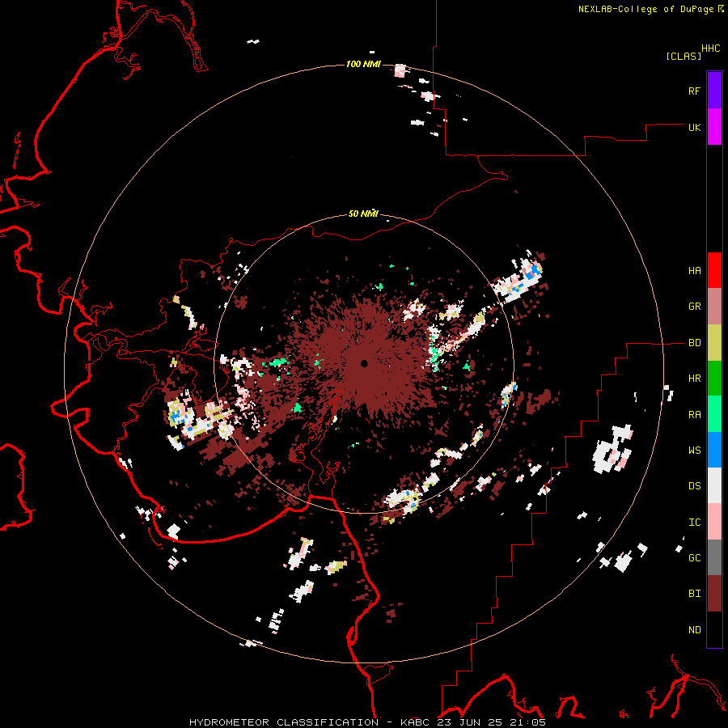The height and width of the screenshot is (728, 728).
Task: Click the HR legend label
Action: pos(694,379)
